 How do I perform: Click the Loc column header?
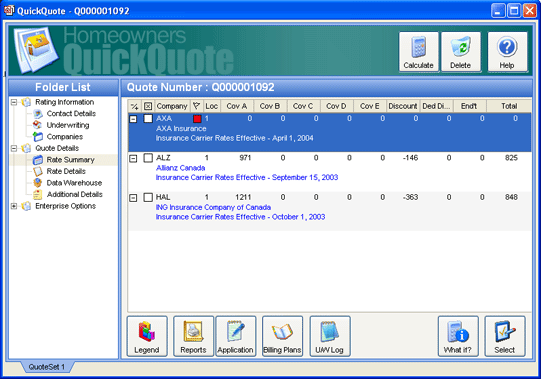click(212, 106)
